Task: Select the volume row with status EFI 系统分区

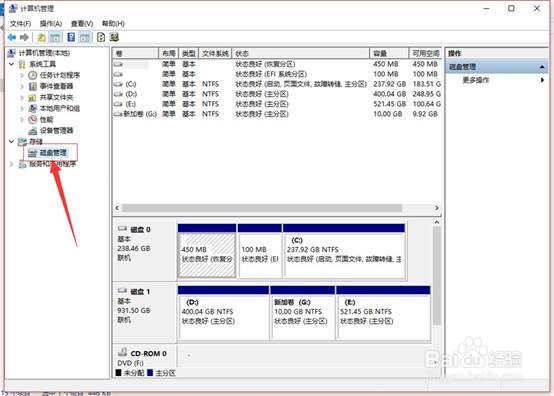Action: (x=277, y=74)
